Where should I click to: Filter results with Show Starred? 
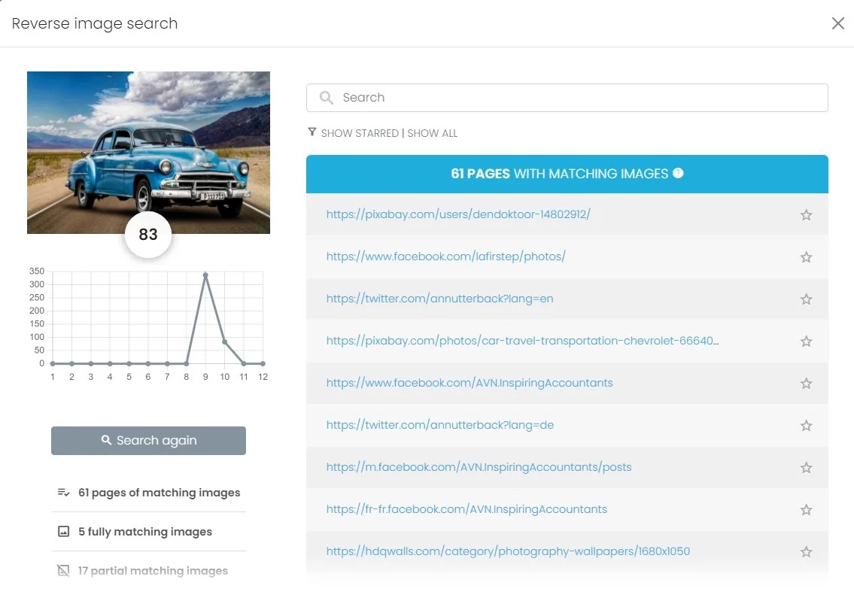point(359,133)
